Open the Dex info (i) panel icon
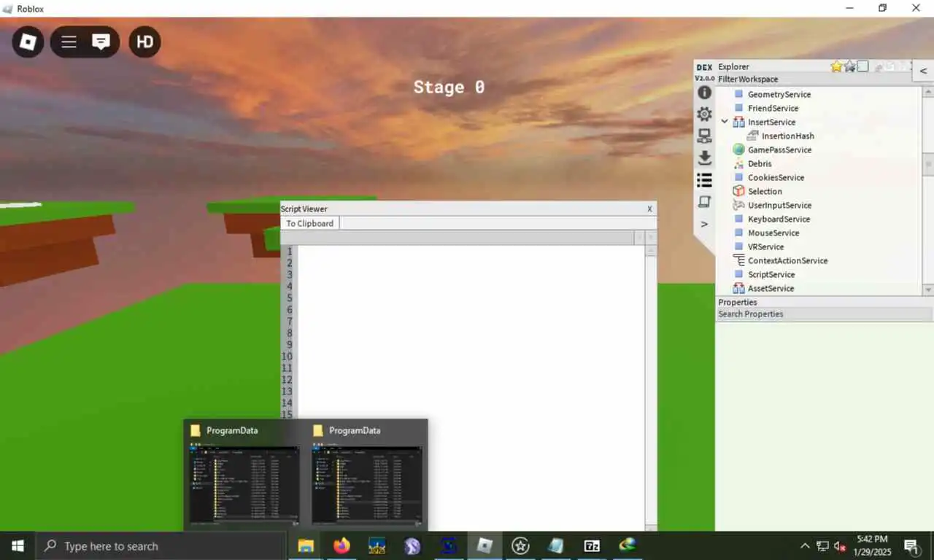This screenshot has height=560, width=934. [x=704, y=93]
